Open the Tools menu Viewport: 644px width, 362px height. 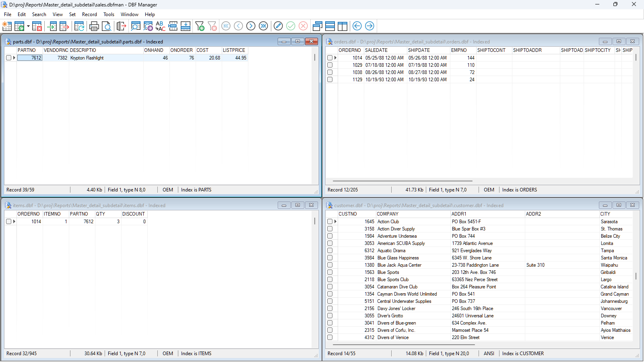tap(109, 14)
